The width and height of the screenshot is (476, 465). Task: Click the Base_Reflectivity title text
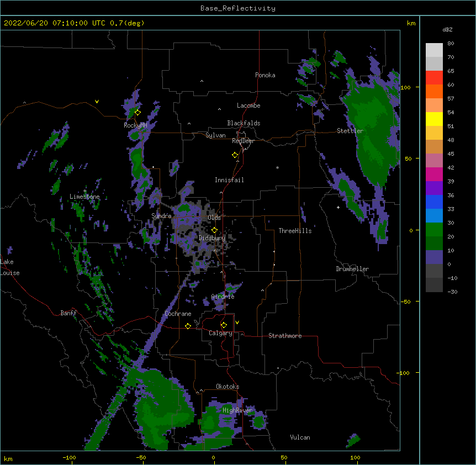pyautogui.click(x=238, y=8)
